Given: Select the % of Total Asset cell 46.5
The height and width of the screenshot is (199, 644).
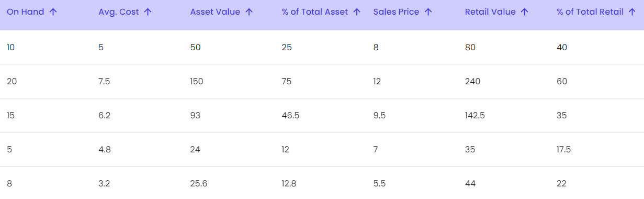Looking at the screenshot, I should [290, 115].
